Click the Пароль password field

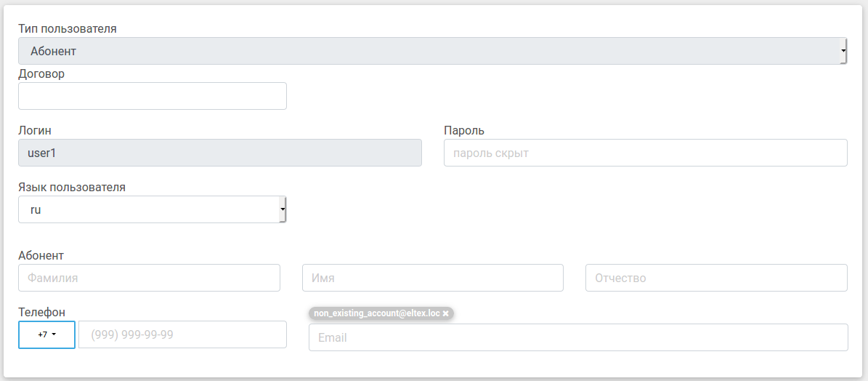645,153
